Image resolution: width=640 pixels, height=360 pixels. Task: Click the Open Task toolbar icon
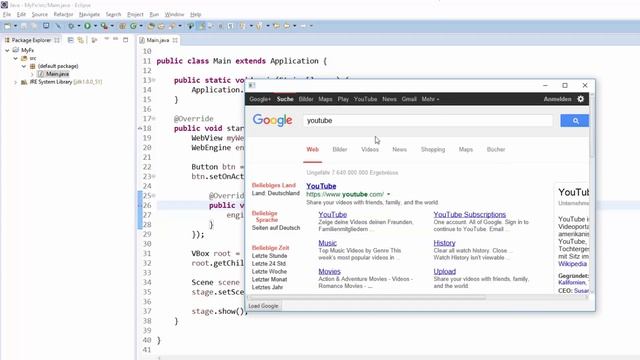[x=161, y=26]
